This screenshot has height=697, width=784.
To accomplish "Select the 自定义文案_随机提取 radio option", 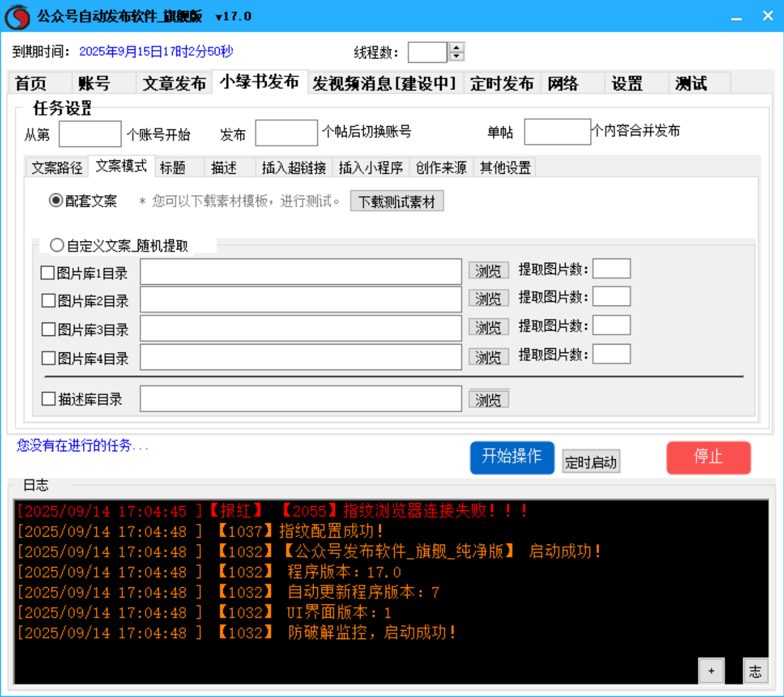I will point(58,244).
